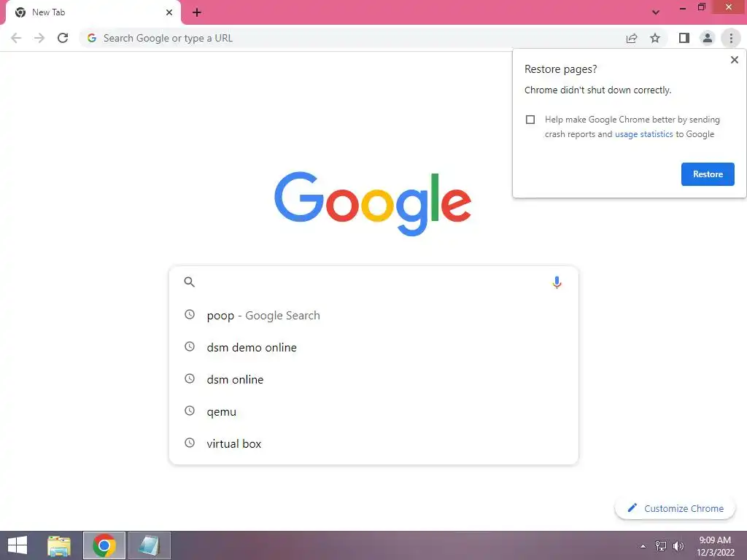747x560 pixels.
Task: Select the 'dsm online' suggestion
Action: [x=373, y=379]
